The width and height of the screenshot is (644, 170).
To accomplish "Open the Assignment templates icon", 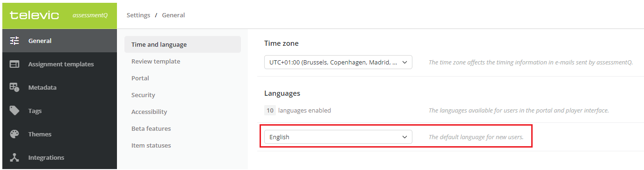I will click(14, 64).
